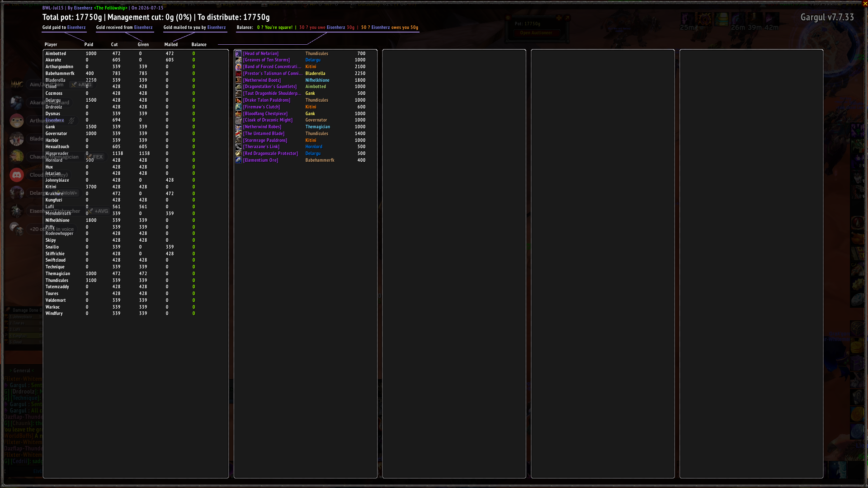Viewport: 868px width, 488px height.
Task: Click Thundicules' paid amount 3100
Action: coord(91,281)
